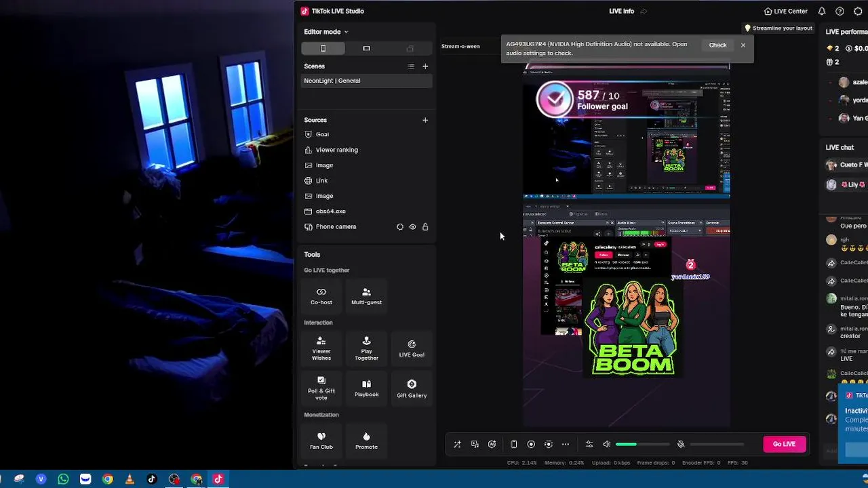Open Viewer Wishes interaction
Viewport: 868px width, 488px height.
pos(321,348)
